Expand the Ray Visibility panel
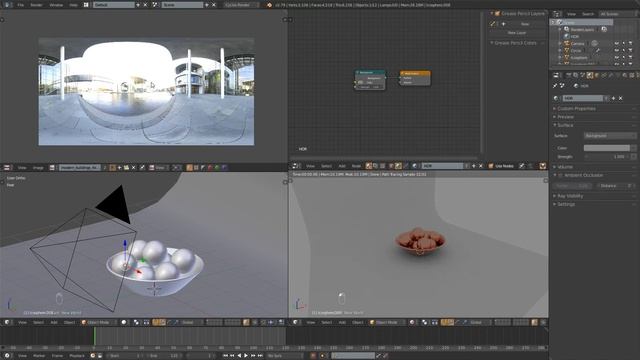The height and width of the screenshot is (360, 640). click(570, 196)
